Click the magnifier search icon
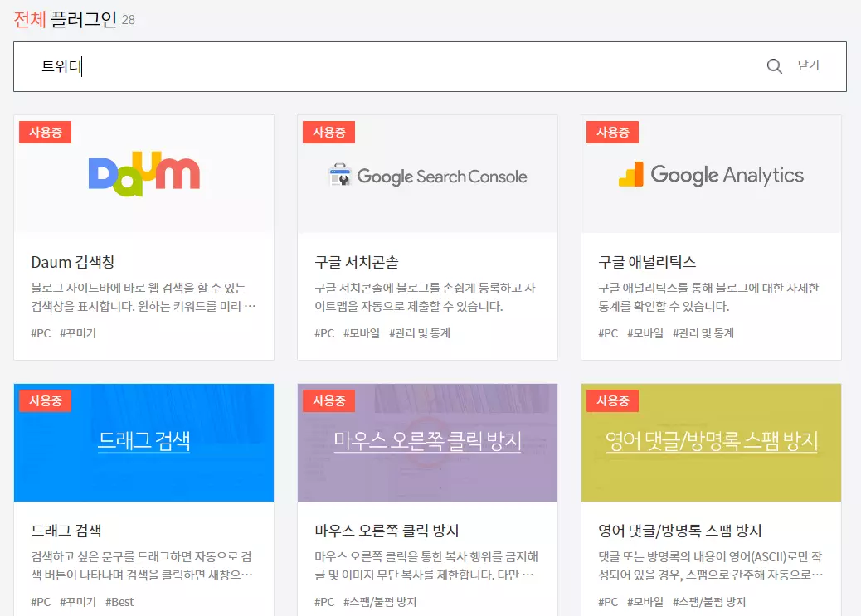This screenshot has width=861, height=616. click(x=774, y=66)
